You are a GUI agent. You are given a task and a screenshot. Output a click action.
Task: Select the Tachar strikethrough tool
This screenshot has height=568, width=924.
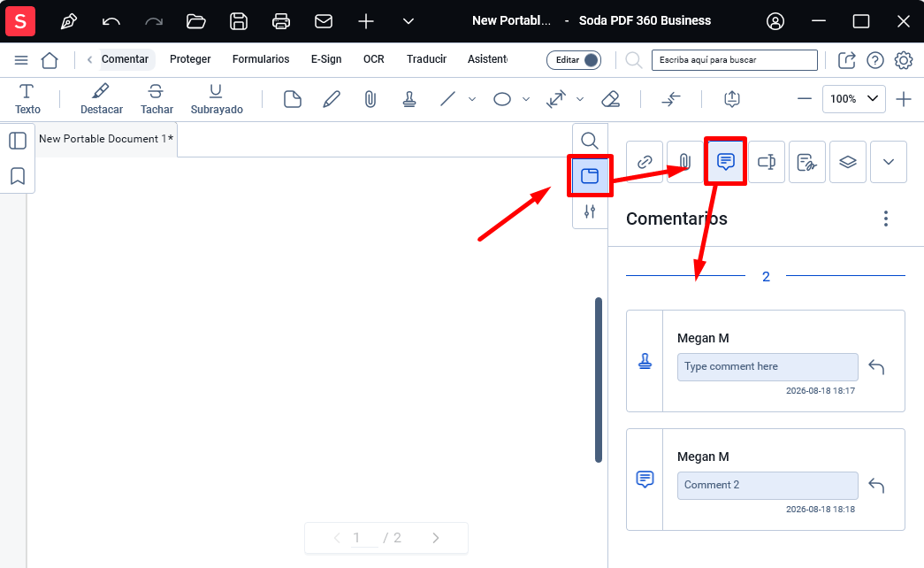click(x=157, y=99)
